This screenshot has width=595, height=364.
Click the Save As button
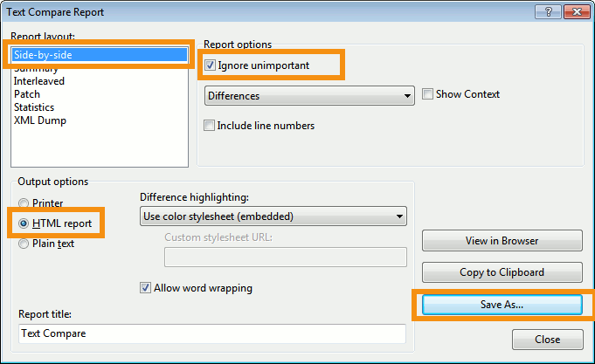[502, 305]
